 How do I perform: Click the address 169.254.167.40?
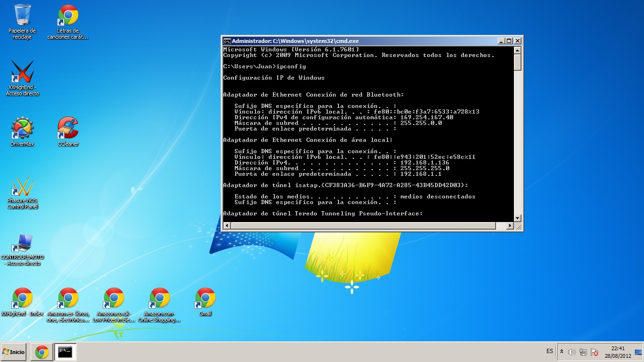[427, 117]
